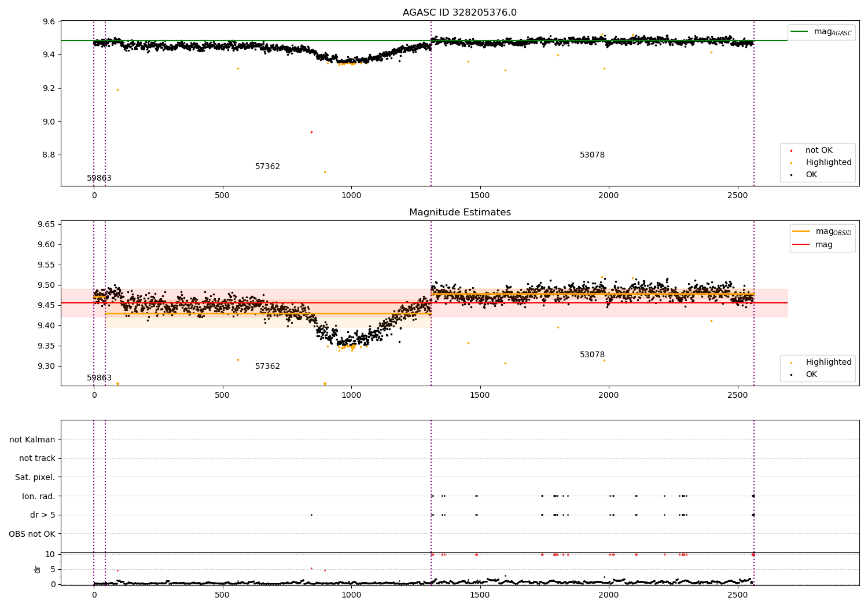Screen dimensions: 868x608
Task: Click the '9.0' y-axis tick label
Action: click(x=49, y=122)
